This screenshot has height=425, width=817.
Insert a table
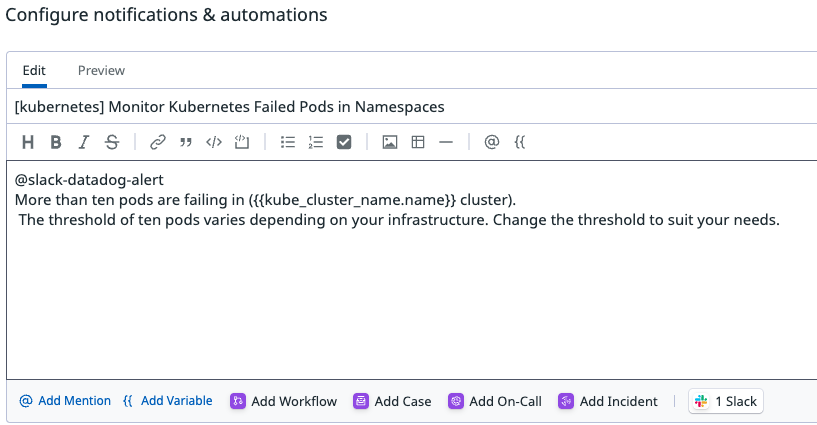pyautogui.click(x=418, y=142)
